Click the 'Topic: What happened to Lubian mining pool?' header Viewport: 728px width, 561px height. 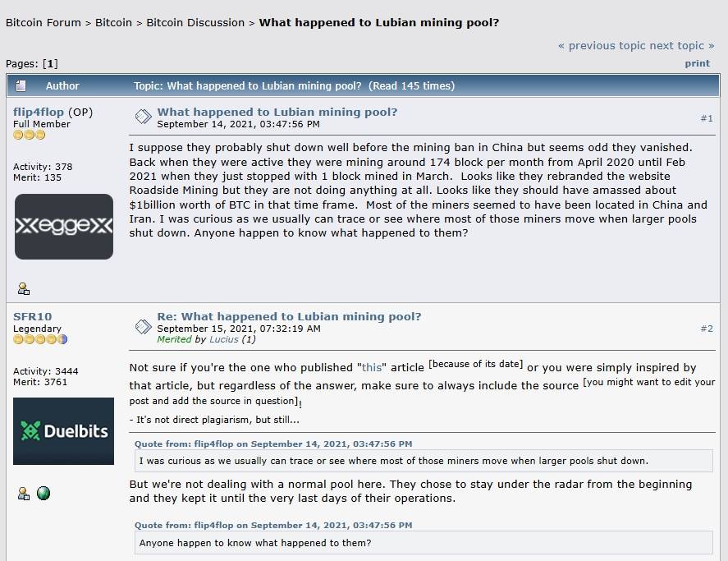coord(248,86)
